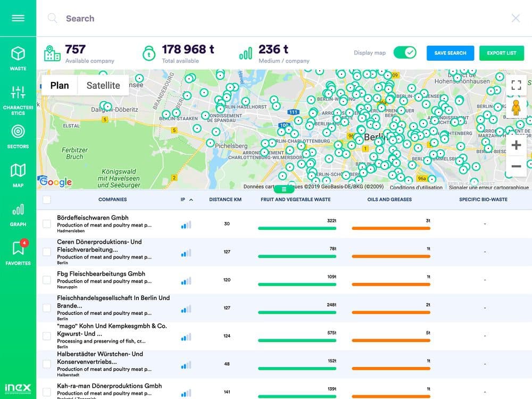Open the Map view from sidebar
Screen dimensions: 532x399
(18, 174)
